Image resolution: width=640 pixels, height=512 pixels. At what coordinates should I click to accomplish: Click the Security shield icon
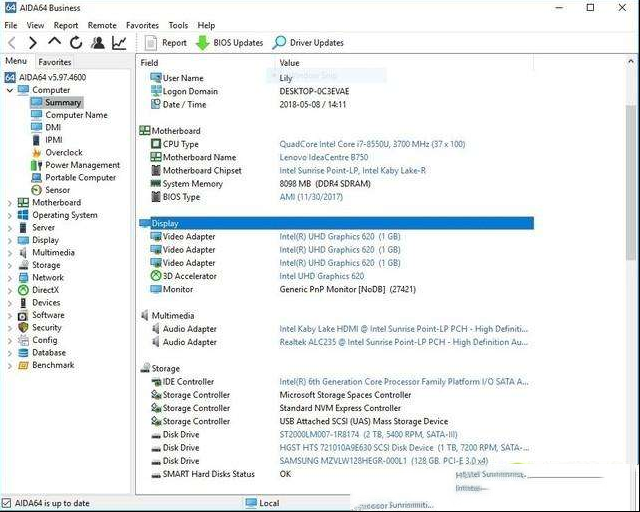coord(23,328)
